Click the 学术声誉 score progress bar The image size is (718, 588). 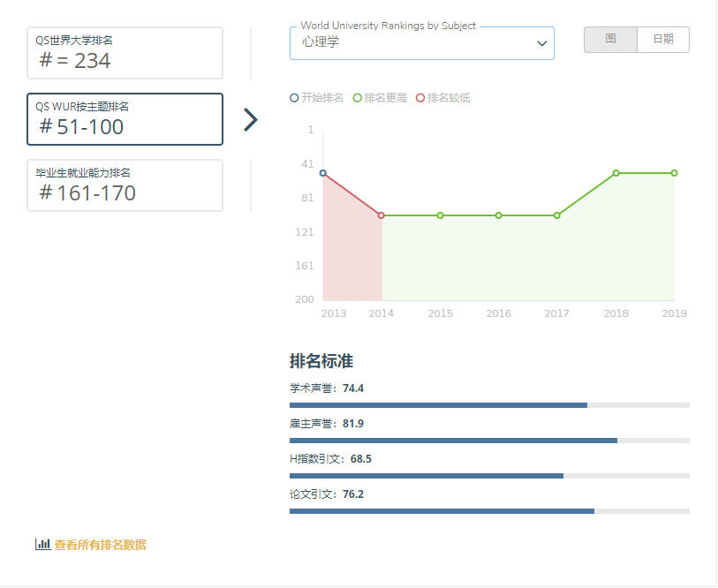point(489,405)
